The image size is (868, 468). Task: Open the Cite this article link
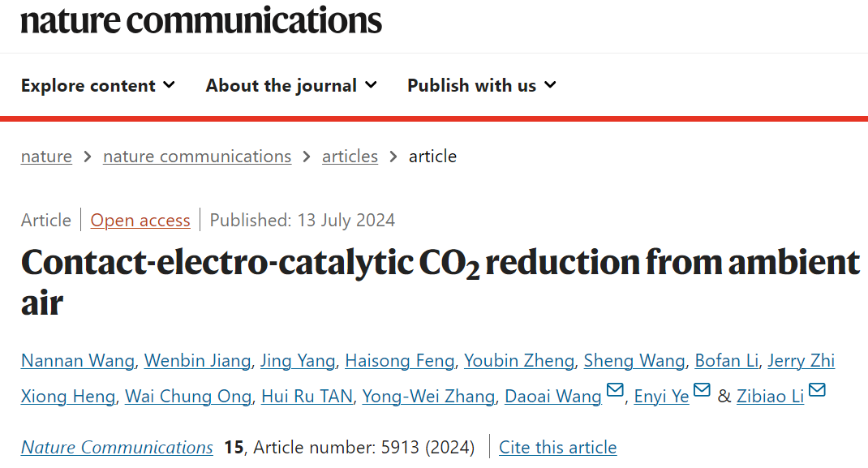[x=557, y=447]
